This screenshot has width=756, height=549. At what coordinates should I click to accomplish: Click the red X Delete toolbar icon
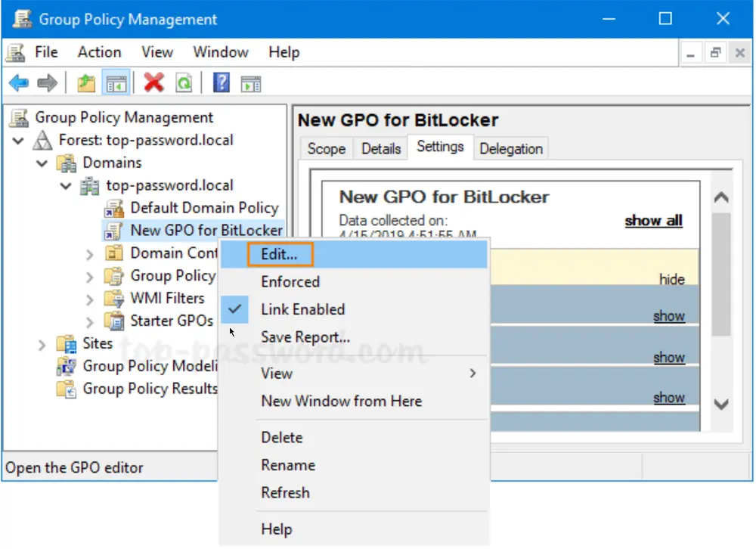click(x=153, y=83)
